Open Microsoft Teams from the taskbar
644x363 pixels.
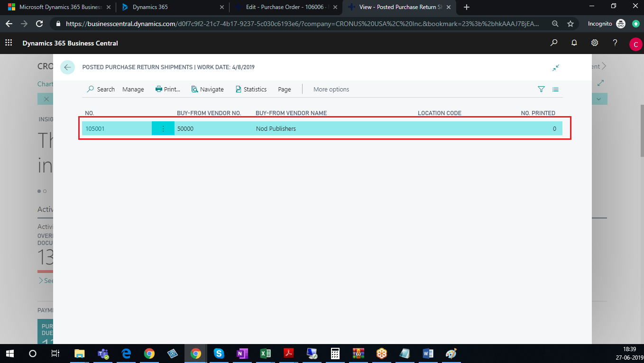(x=103, y=354)
